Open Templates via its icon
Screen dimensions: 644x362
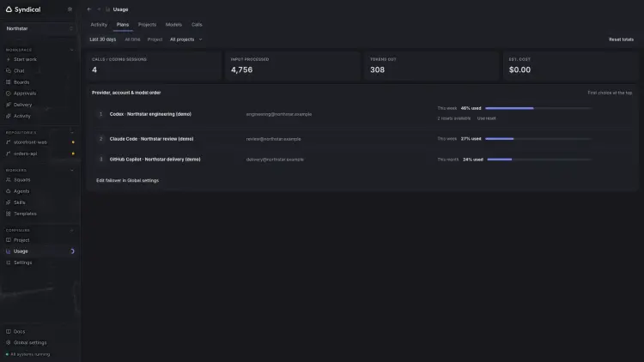9,214
